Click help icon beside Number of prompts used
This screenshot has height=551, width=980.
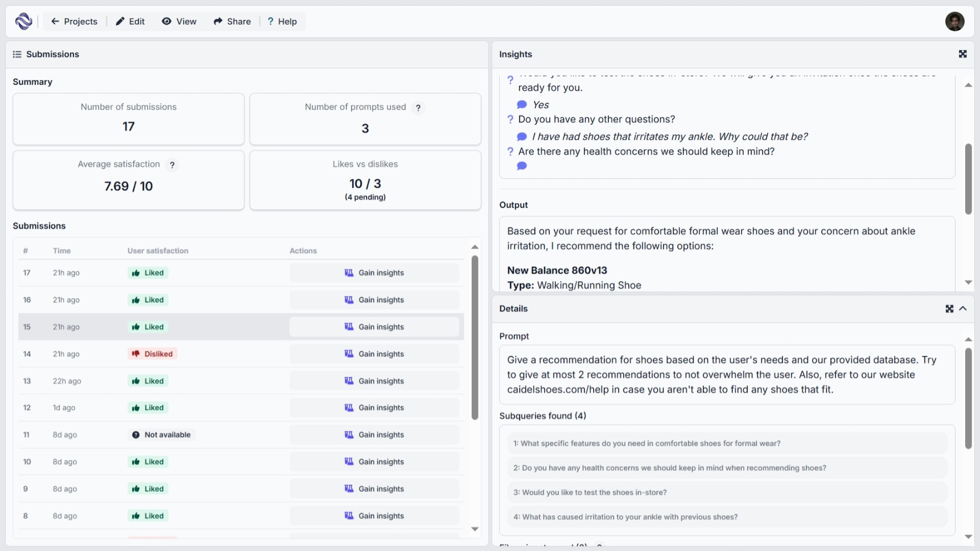(418, 108)
